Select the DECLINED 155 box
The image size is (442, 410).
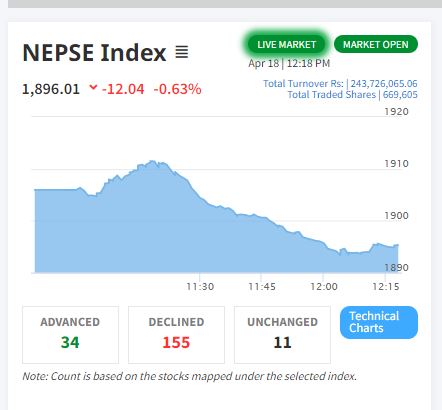pos(176,335)
